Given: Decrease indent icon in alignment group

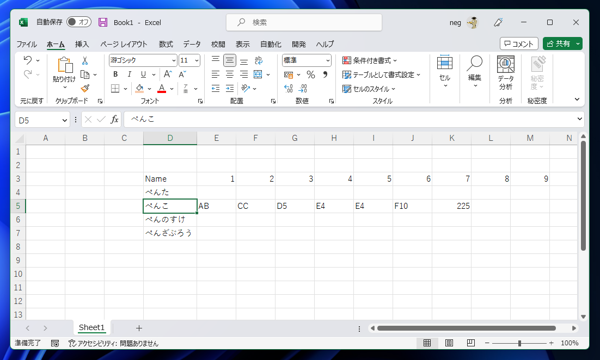Looking at the screenshot, I should point(215,89).
